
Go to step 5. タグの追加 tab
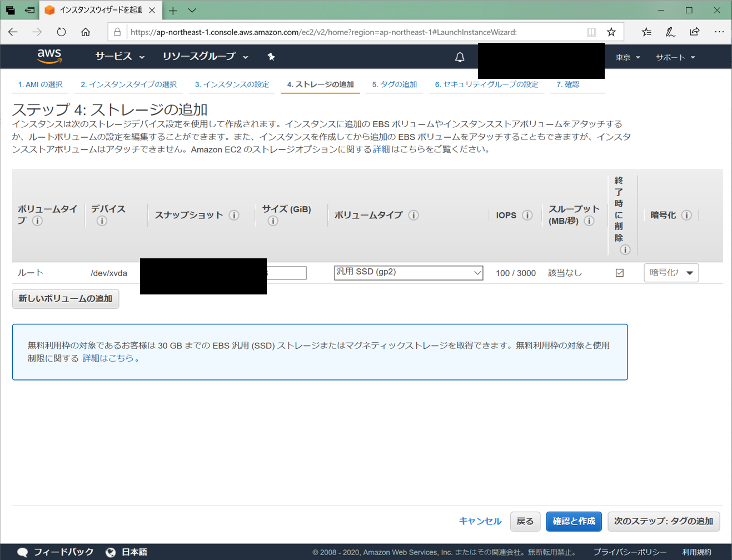pos(395,84)
